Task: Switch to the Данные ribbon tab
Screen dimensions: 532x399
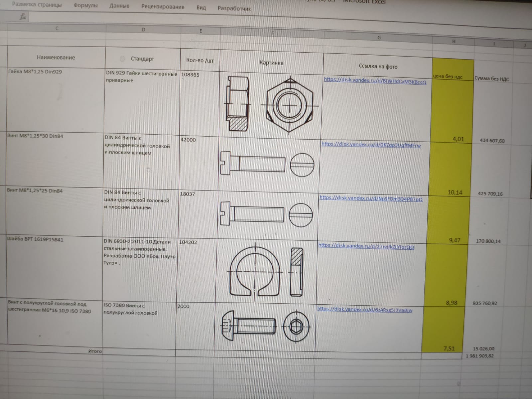Action: 119,6
